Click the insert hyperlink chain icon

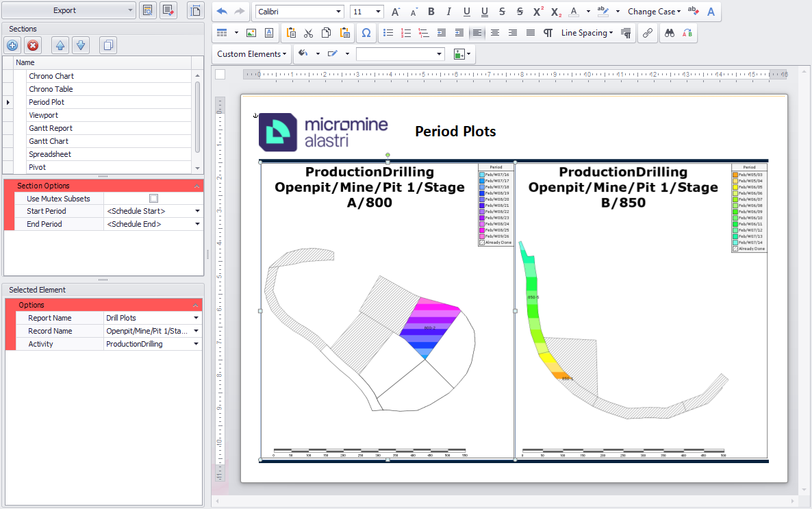647,33
